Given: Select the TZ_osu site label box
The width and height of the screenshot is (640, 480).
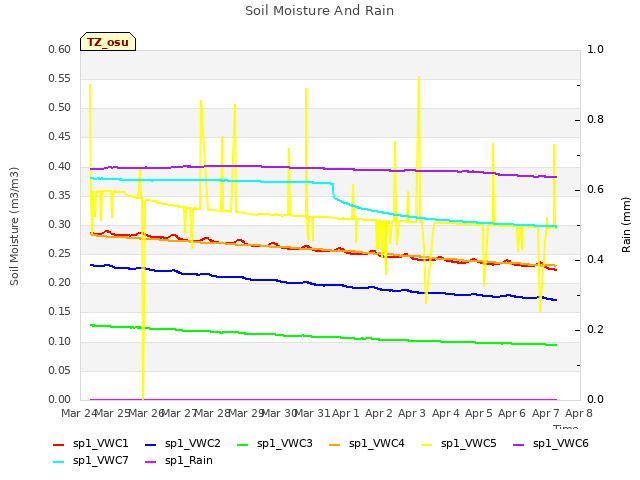Looking at the screenshot, I should pyautogui.click(x=108, y=42).
